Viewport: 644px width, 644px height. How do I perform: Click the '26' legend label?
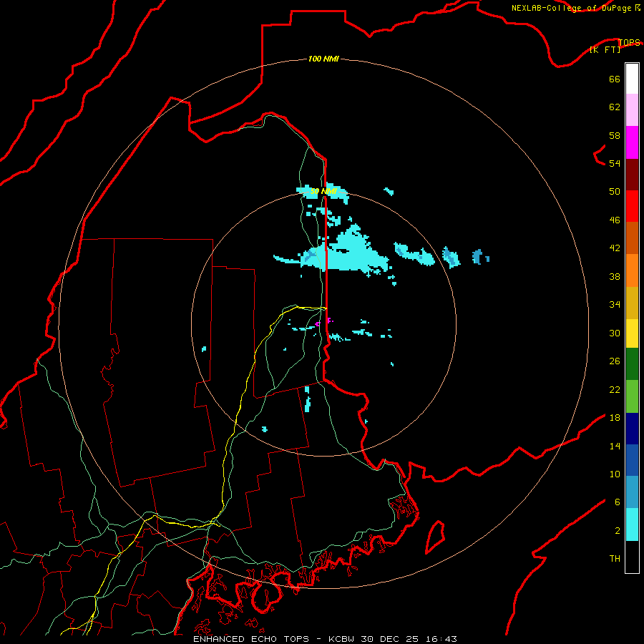point(615,361)
